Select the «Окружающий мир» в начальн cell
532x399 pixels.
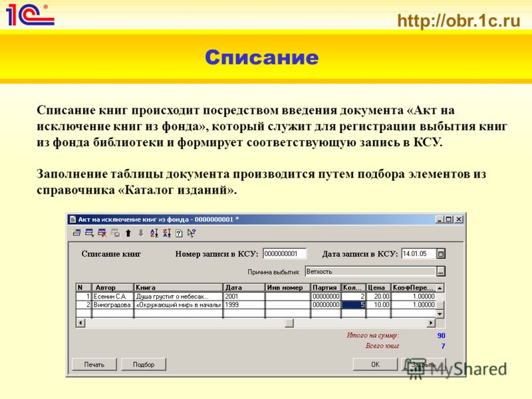pyautogui.click(x=178, y=305)
